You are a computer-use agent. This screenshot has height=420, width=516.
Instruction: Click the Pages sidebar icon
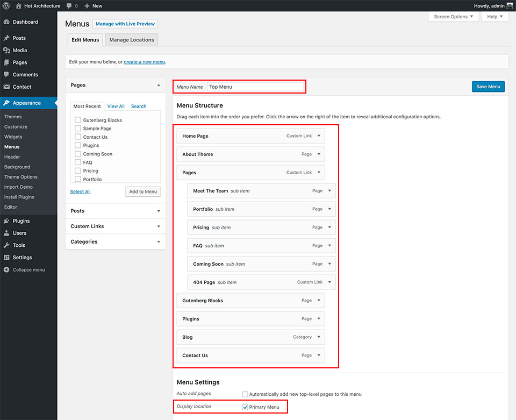tap(6, 62)
